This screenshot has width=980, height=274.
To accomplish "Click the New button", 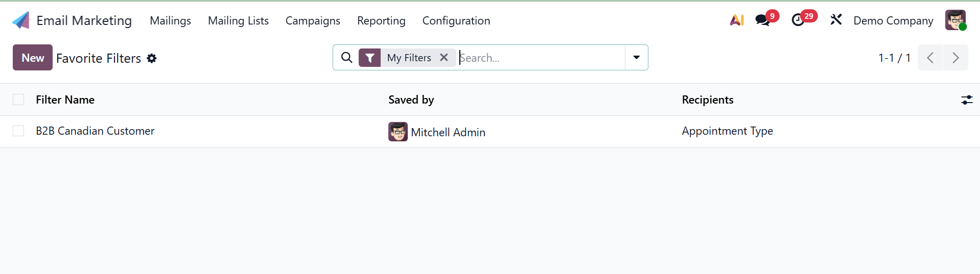I will pyautogui.click(x=33, y=58).
